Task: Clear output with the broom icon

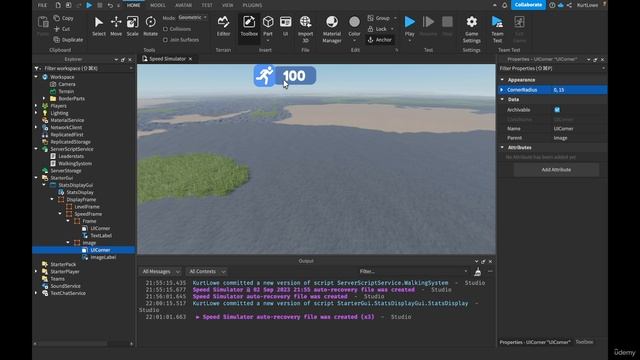Action: click(478, 271)
